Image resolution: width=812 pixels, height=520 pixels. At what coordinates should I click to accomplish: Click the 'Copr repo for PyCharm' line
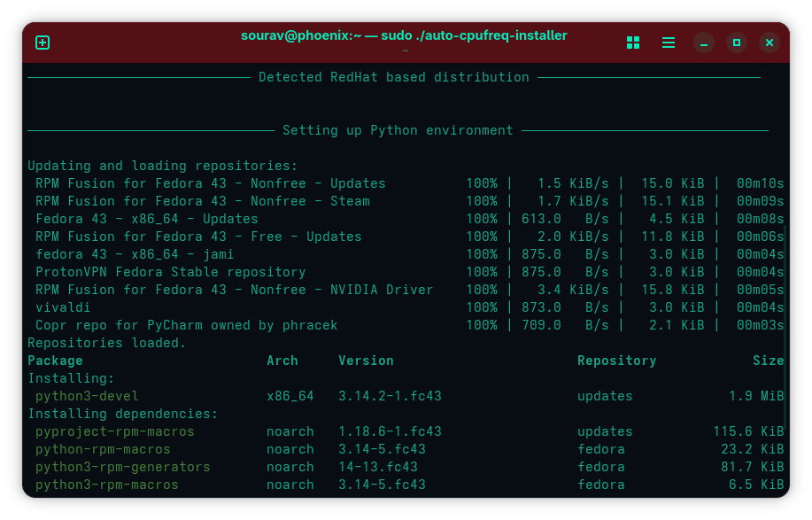[186, 325]
